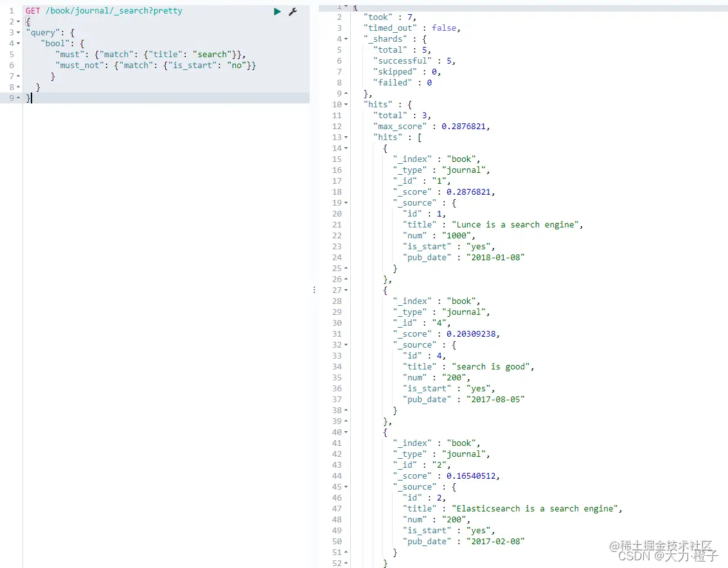Collapse the "_source" fold at line 19
The width and height of the screenshot is (728, 568).
click(x=346, y=203)
